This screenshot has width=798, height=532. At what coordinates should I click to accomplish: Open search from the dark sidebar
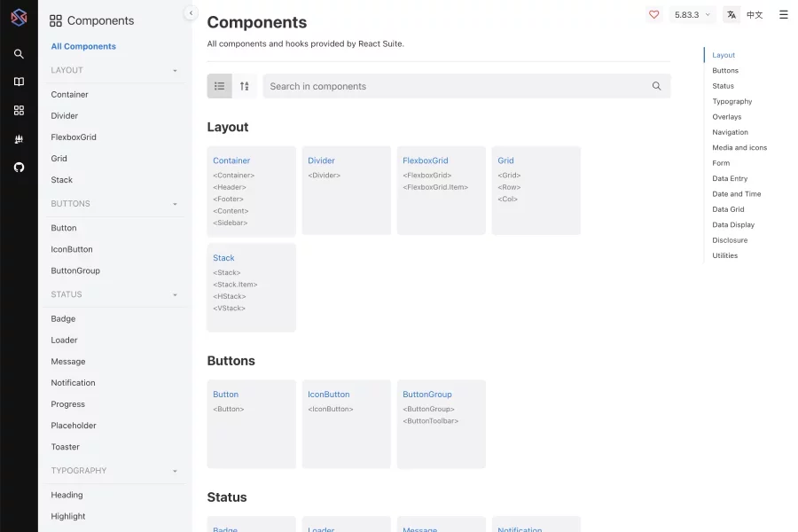coord(19,54)
